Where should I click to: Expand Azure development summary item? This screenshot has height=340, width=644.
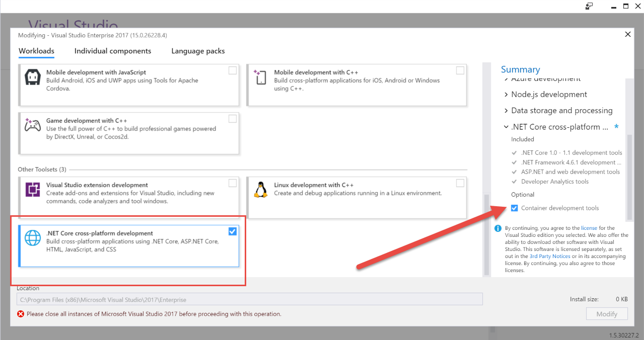(x=542, y=79)
